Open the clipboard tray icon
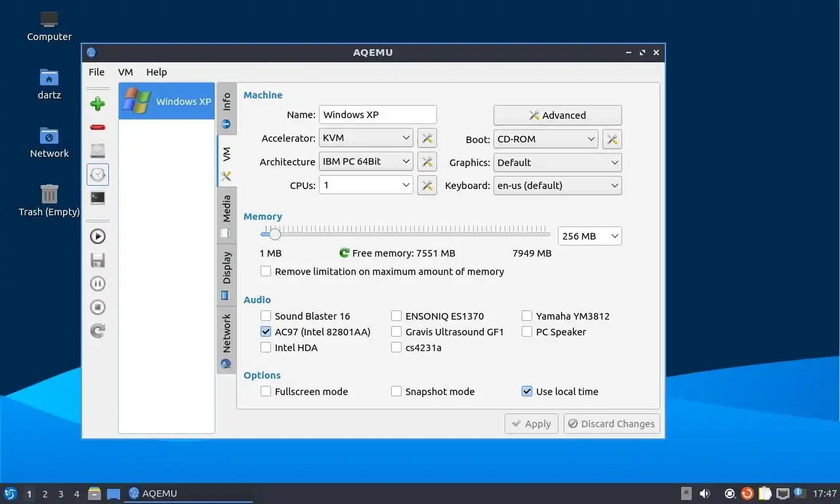 coord(765,493)
